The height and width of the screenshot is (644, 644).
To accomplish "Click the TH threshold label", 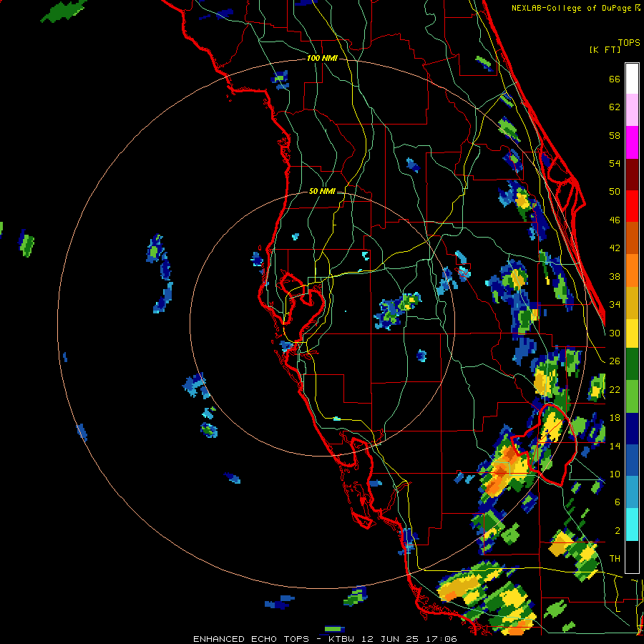I will click(x=615, y=558).
